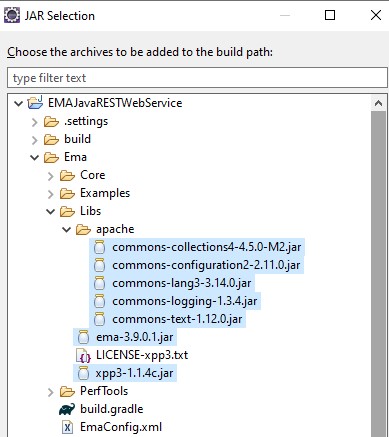389x437 pixels.
Task: Select commons-text-1.12.0.jar
Action: 177,319
